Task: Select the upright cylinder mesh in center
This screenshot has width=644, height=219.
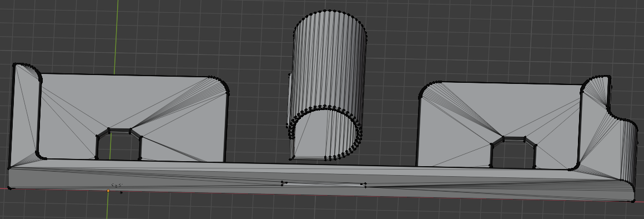Action: click(328, 85)
